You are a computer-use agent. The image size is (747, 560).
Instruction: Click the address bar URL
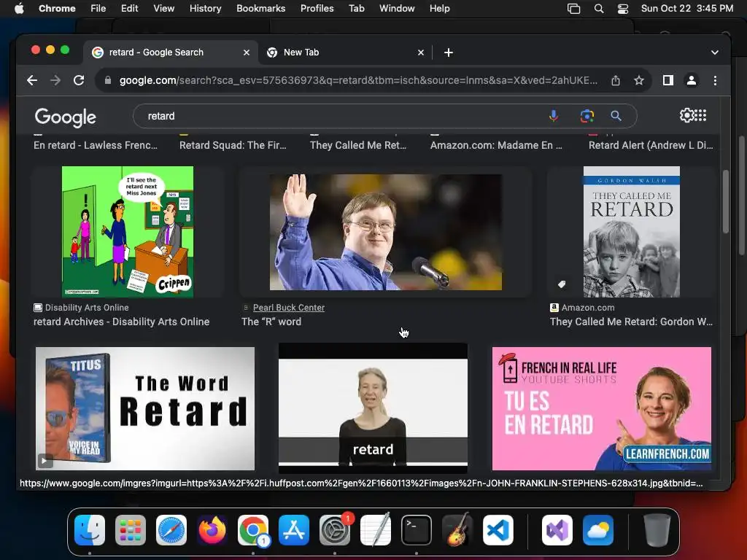pyautogui.click(x=358, y=80)
